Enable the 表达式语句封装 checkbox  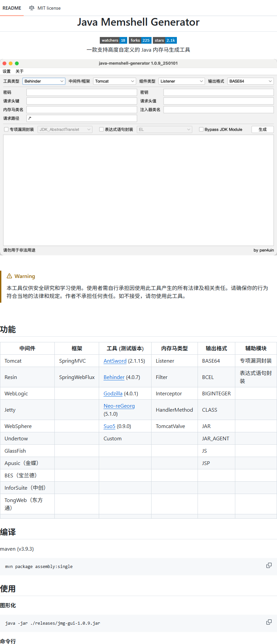coord(101,129)
